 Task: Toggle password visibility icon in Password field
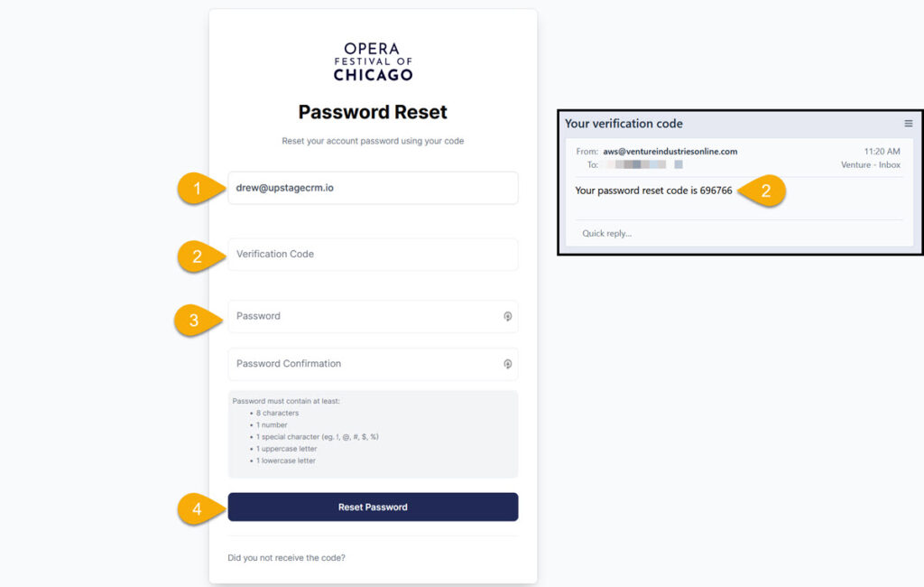pyautogui.click(x=507, y=316)
